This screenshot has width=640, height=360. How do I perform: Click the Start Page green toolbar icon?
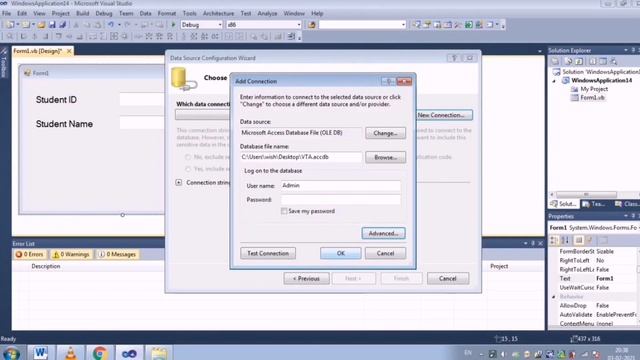[469, 25]
